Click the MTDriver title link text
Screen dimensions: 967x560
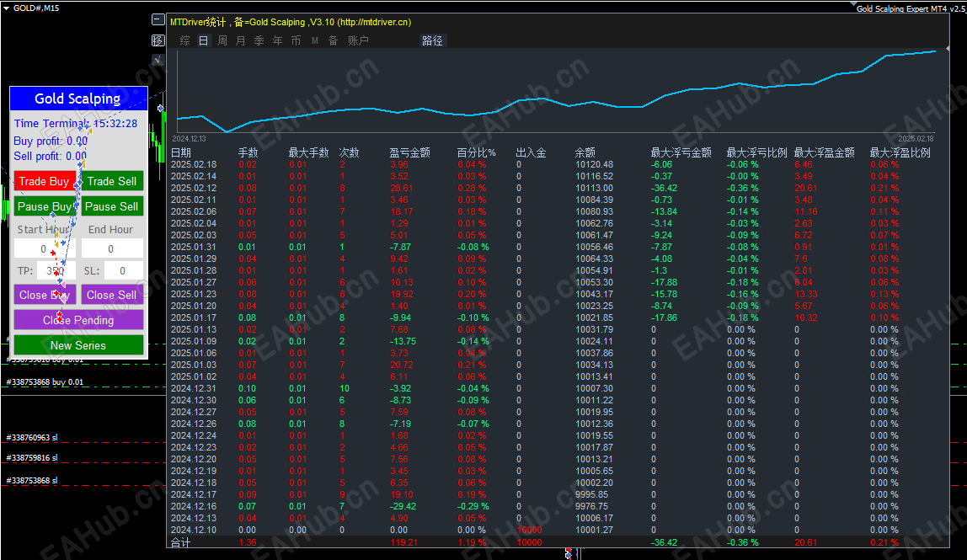(291, 22)
